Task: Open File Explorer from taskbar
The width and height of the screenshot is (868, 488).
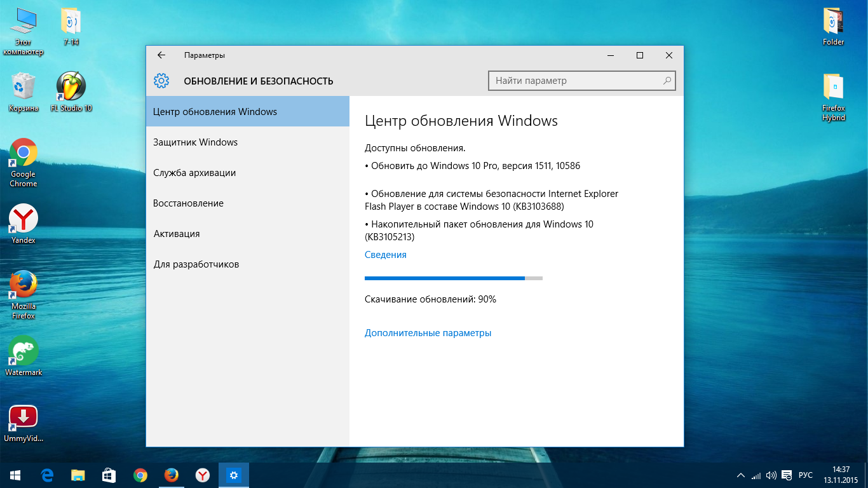Action: 78,475
